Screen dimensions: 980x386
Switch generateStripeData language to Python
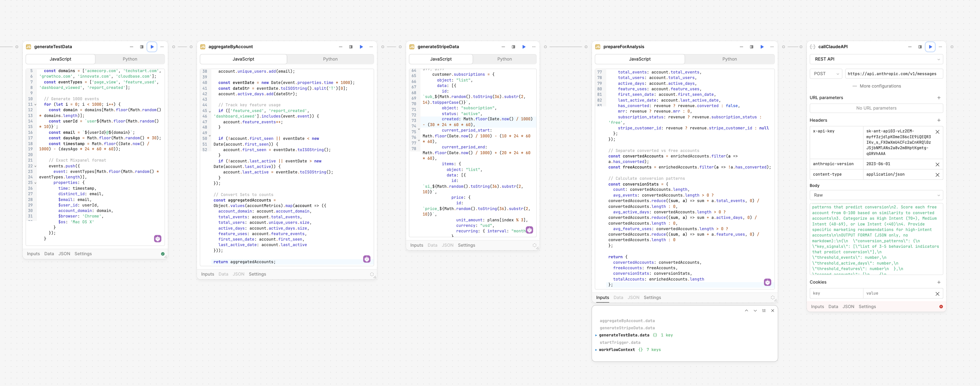point(504,59)
